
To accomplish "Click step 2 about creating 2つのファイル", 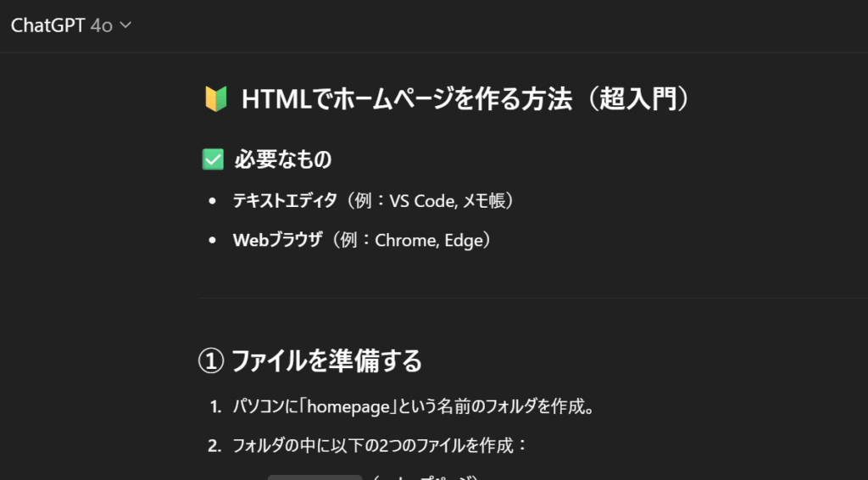I will (x=380, y=445).
